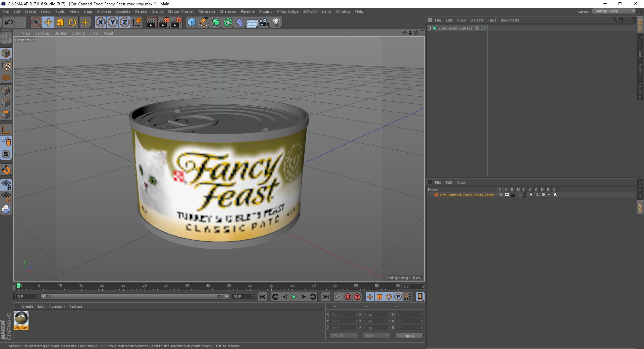Open the deformer objects icon
The height and width of the screenshot is (349, 644).
pos(240,22)
